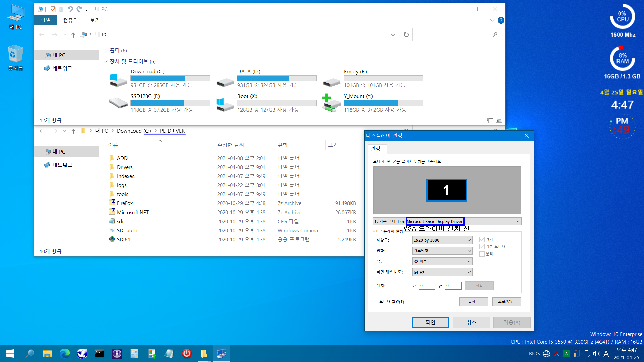Viewport: 644px width, 362px height.
Task: Expand the ribbon in 내 PC window
Action: (x=492, y=20)
